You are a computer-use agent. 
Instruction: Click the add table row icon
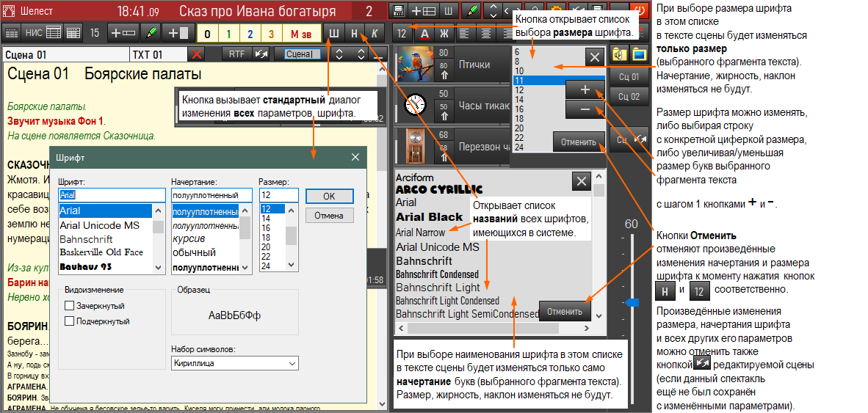[x=423, y=10]
